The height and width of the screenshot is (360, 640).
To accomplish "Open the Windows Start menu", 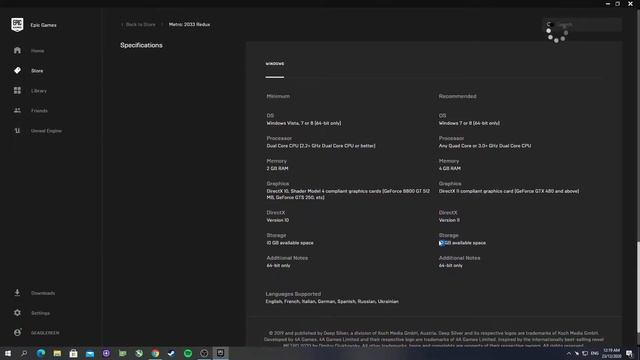I will [8, 353].
